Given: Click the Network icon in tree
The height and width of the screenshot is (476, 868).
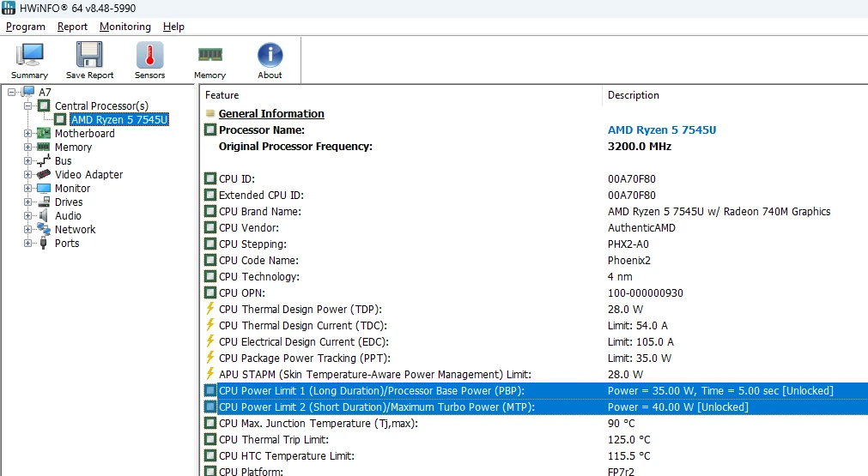Looking at the screenshot, I should (x=43, y=229).
